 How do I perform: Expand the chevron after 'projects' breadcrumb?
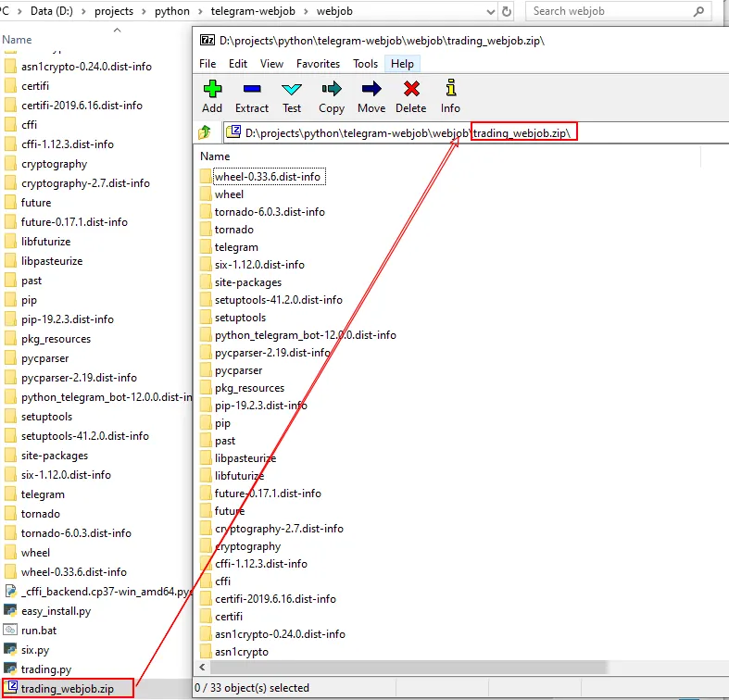(145, 11)
